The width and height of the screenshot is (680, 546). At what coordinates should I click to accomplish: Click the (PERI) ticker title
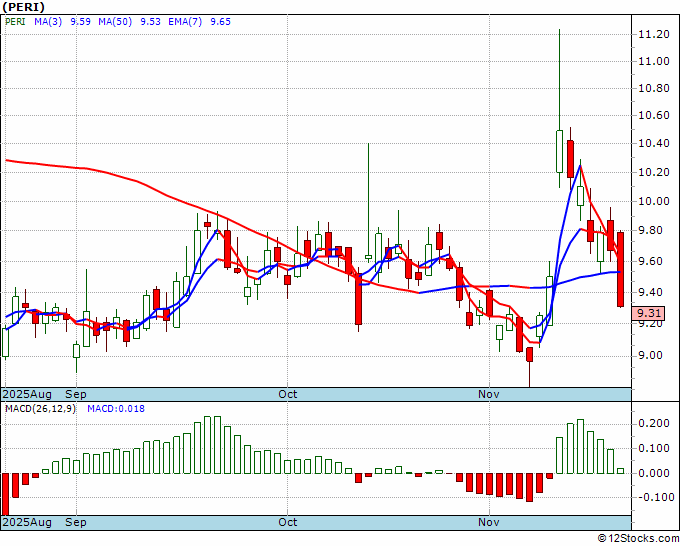[23, 7]
